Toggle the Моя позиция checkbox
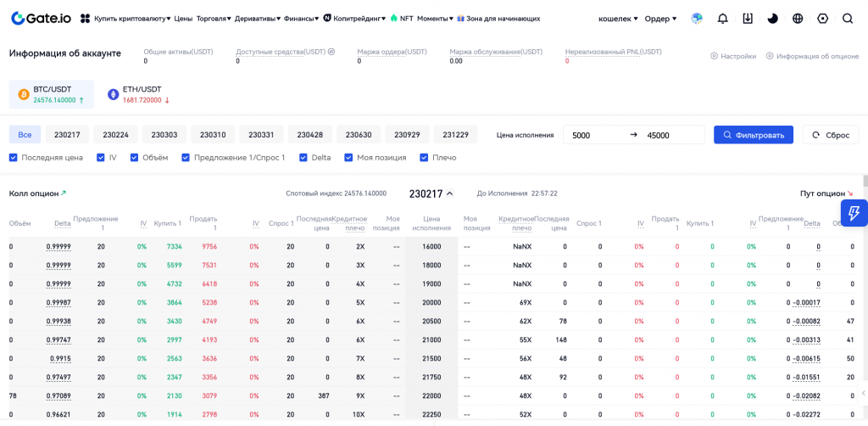Image resolution: width=868 pixels, height=426 pixels. pos(348,157)
